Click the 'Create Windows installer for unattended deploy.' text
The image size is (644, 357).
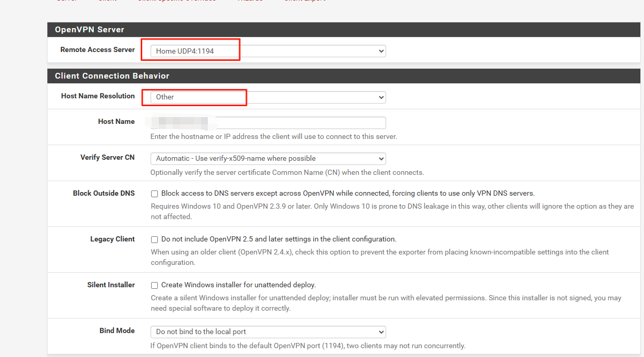(x=239, y=285)
